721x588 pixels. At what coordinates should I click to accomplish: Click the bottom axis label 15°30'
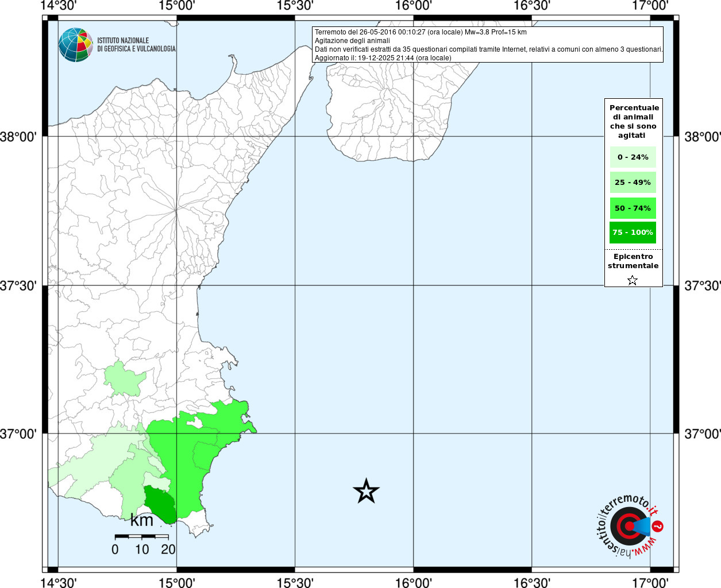click(295, 582)
